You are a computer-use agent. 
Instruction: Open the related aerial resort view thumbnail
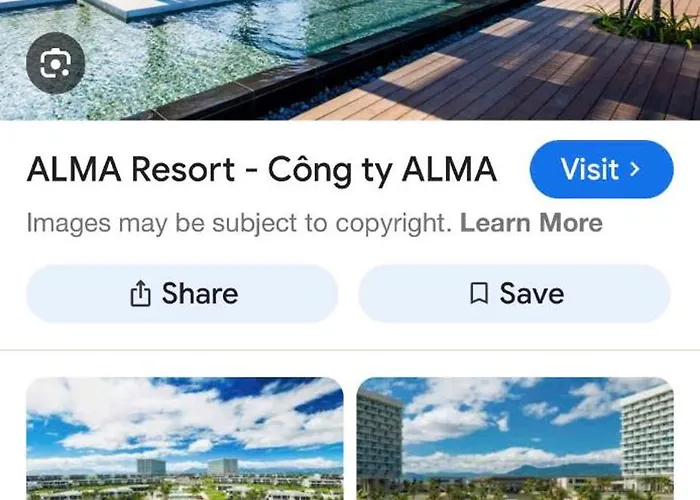(x=185, y=438)
